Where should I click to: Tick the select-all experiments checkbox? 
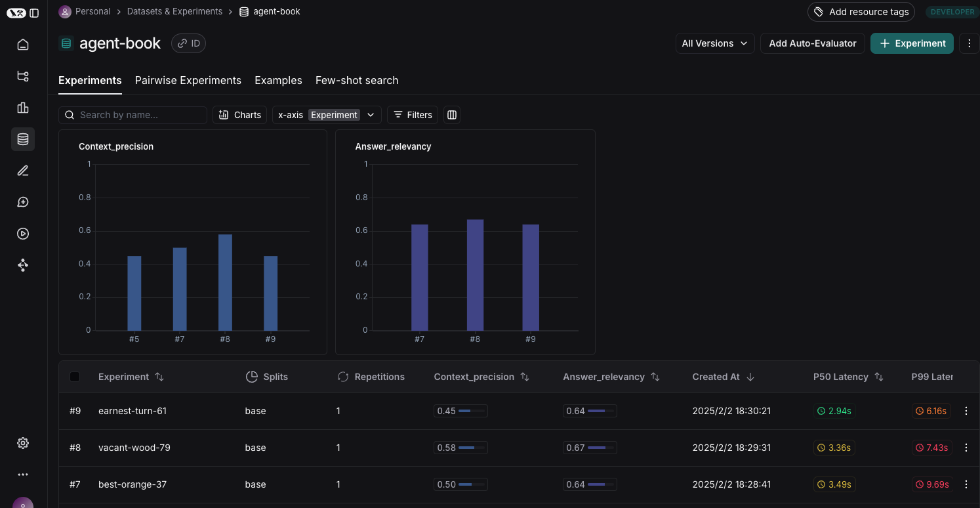tap(75, 377)
